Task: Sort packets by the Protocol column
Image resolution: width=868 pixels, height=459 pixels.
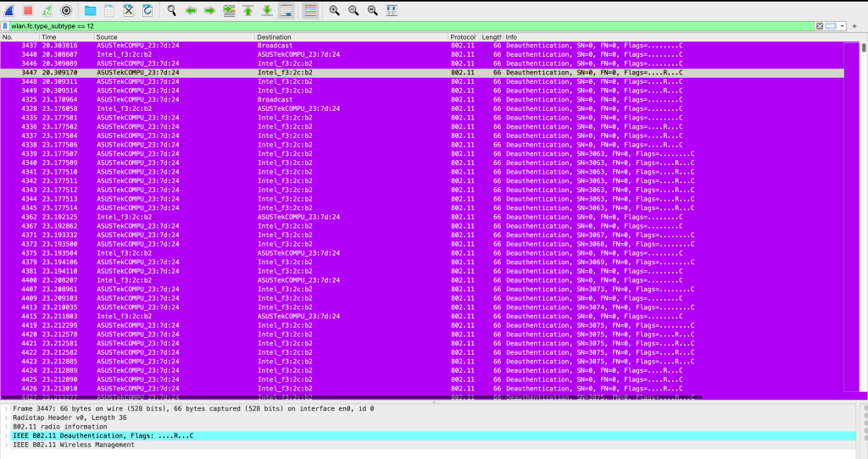Action: [463, 37]
